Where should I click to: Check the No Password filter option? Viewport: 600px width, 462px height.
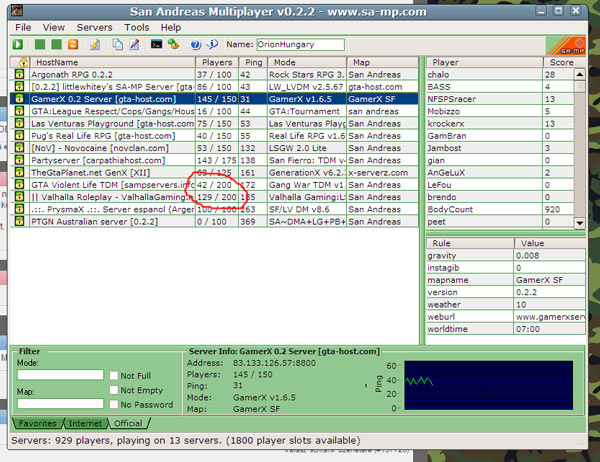(114, 405)
